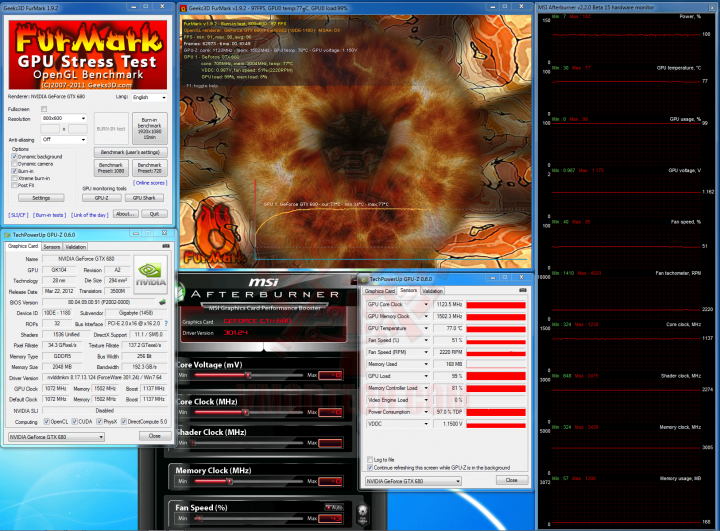This screenshot has width=720, height=531.
Task: Expand the GPU Load sensor dropdown
Action: (x=426, y=376)
